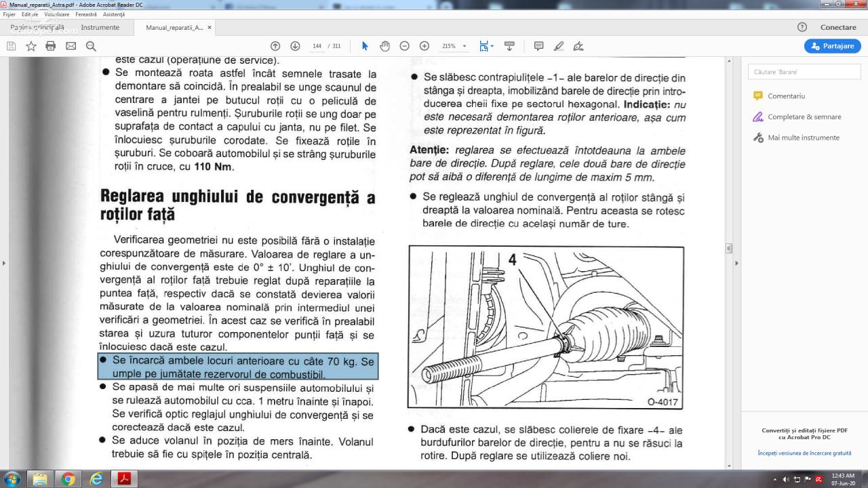
Task: Click the document vertical scrollbar
Action: point(729,248)
